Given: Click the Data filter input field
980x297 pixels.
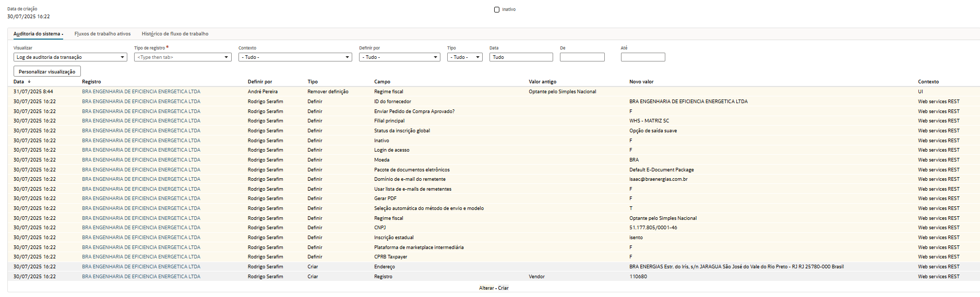Looking at the screenshot, I should (x=521, y=57).
